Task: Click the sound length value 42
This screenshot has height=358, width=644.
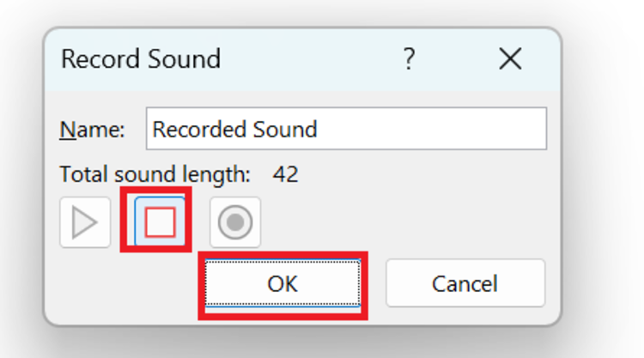Action: tap(285, 174)
